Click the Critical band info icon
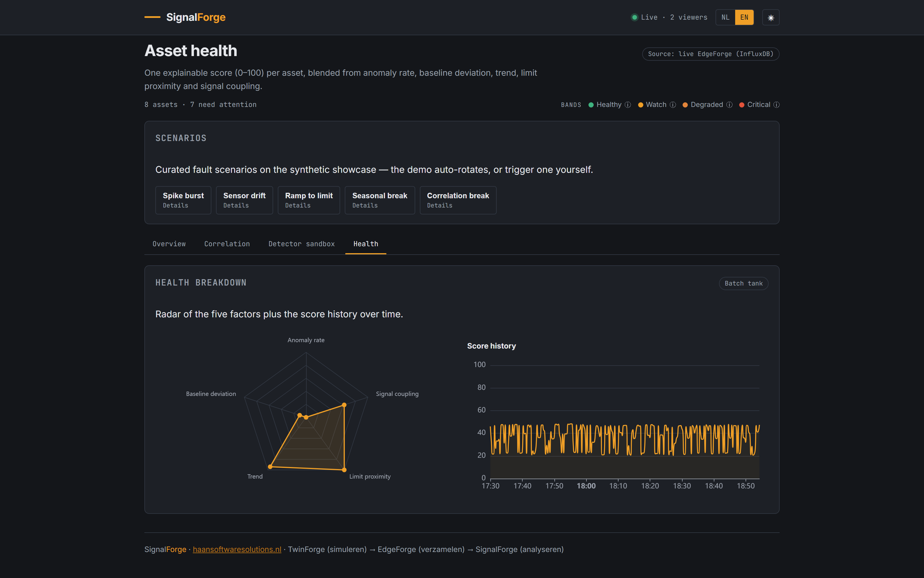This screenshot has height=578, width=924. [776, 105]
